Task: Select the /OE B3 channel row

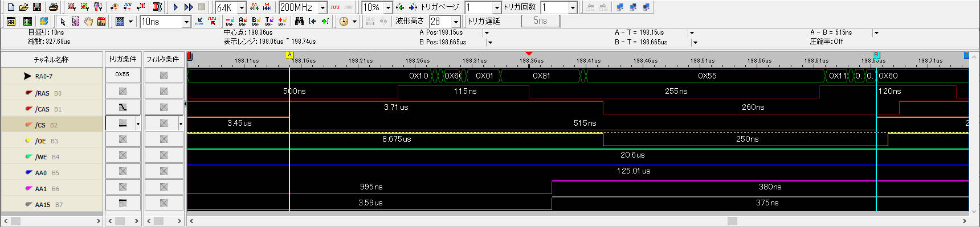Action: 51,141
